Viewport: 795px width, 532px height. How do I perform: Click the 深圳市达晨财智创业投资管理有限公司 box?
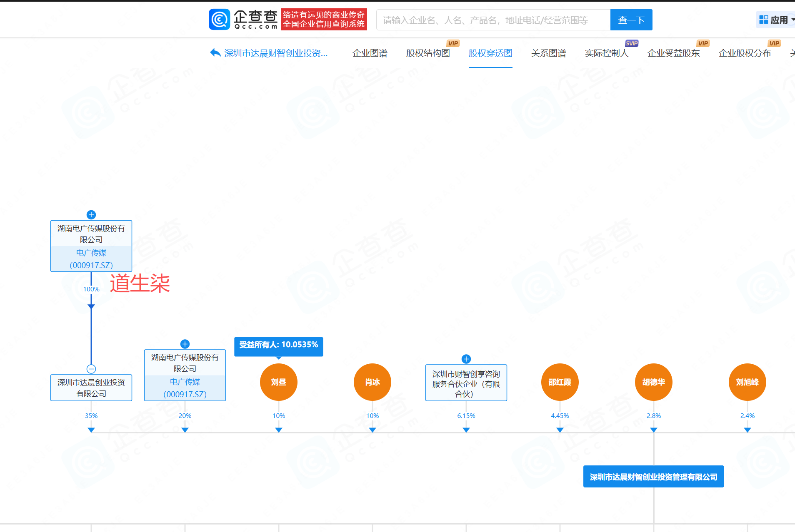pyautogui.click(x=653, y=477)
